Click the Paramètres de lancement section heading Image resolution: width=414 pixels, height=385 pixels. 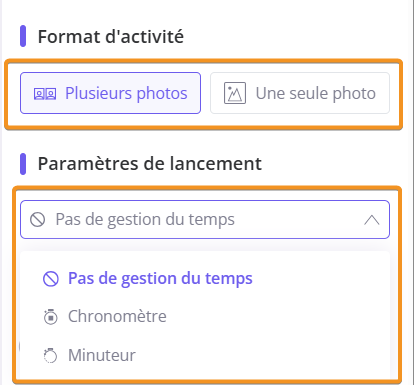point(150,164)
